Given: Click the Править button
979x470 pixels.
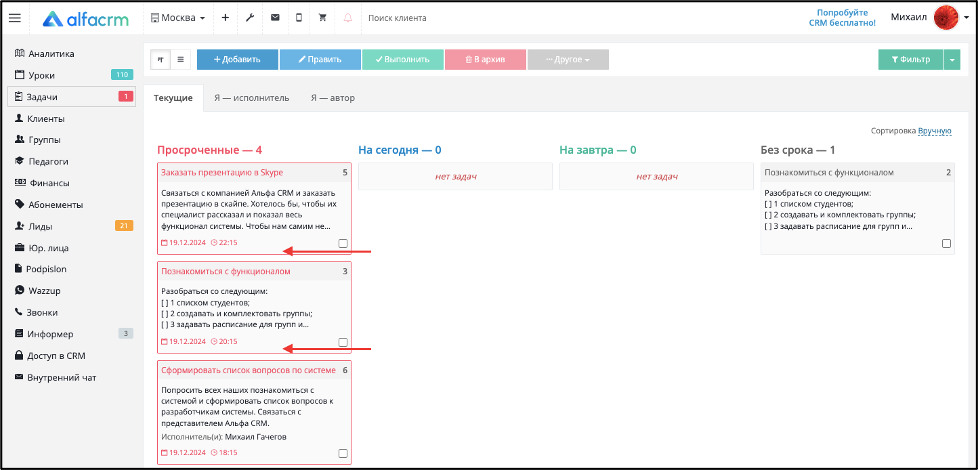Looking at the screenshot, I should click(x=320, y=60).
